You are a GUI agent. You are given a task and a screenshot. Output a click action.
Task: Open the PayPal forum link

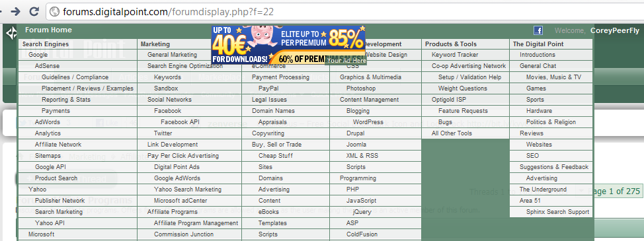tap(268, 88)
